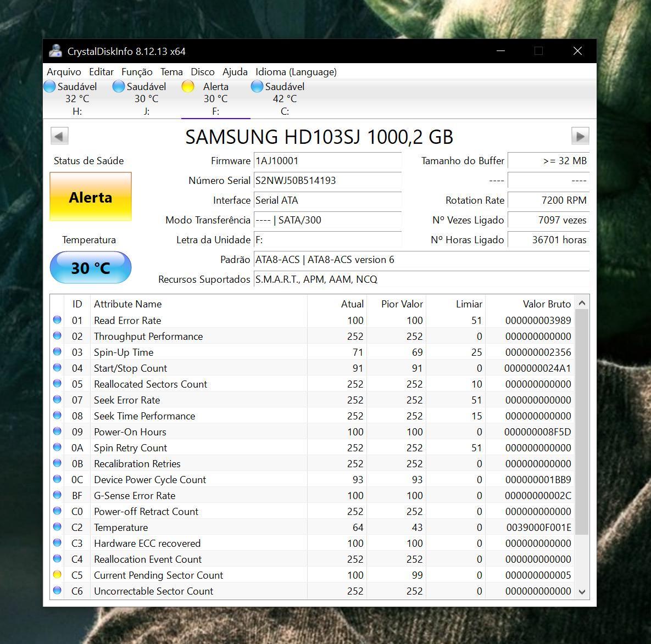Select disk J: health status circle
The width and height of the screenshot is (651, 644).
(x=119, y=86)
